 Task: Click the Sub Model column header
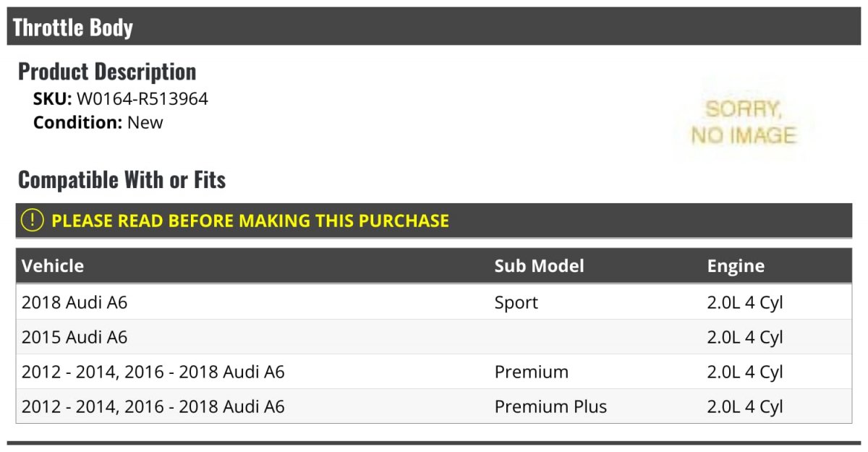click(x=539, y=265)
